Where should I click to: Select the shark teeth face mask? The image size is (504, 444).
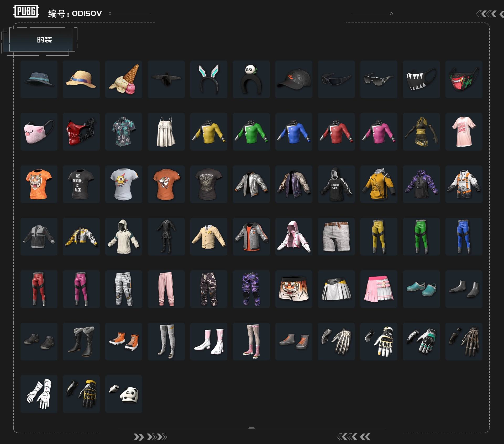[421, 79]
